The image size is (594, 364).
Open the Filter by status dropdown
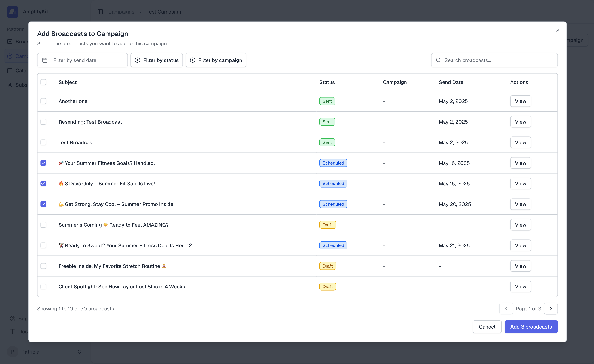157,60
